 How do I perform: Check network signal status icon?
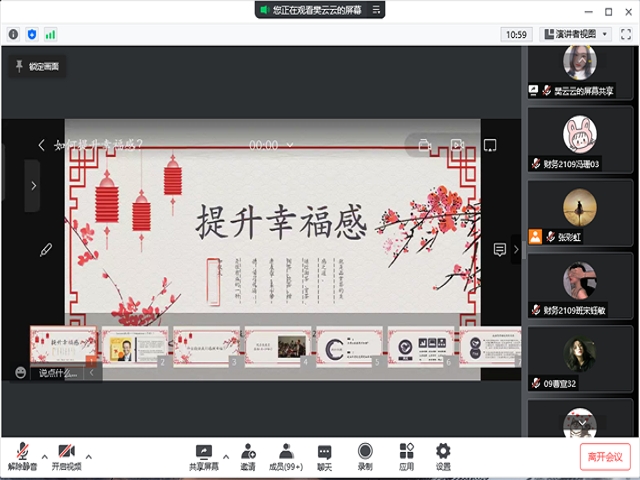[50, 34]
